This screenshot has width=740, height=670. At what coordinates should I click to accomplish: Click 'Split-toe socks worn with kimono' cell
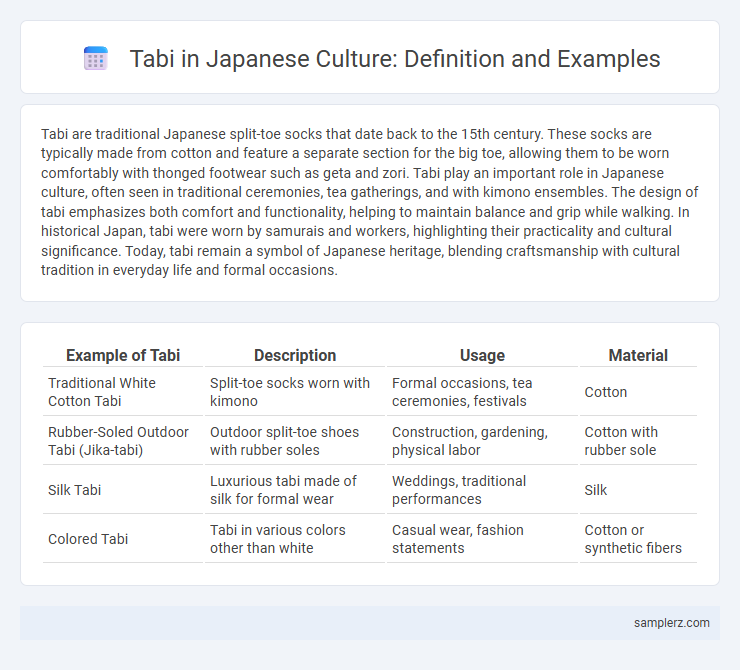click(x=295, y=392)
